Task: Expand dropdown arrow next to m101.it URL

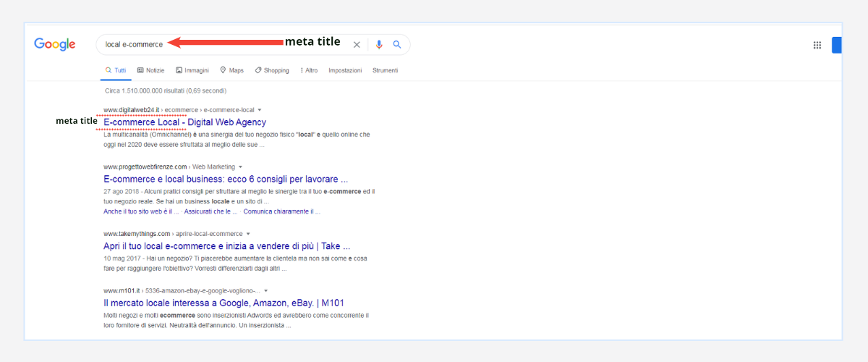Action: click(x=266, y=290)
